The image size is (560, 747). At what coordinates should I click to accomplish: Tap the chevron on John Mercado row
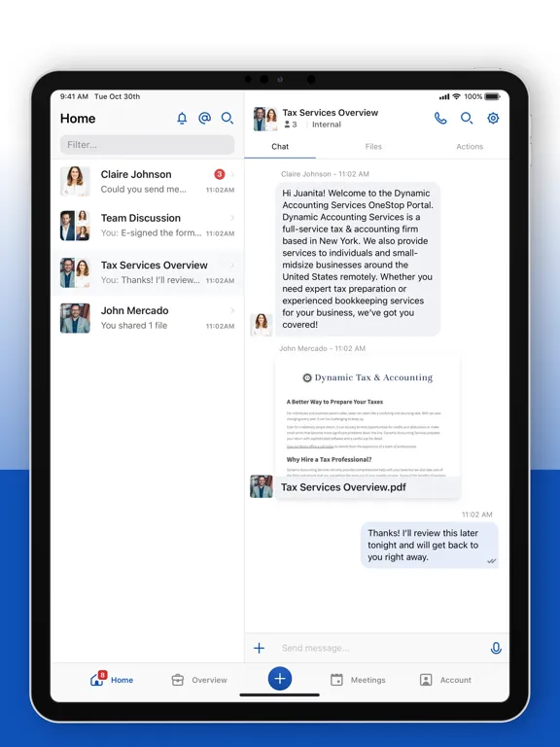(232, 310)
